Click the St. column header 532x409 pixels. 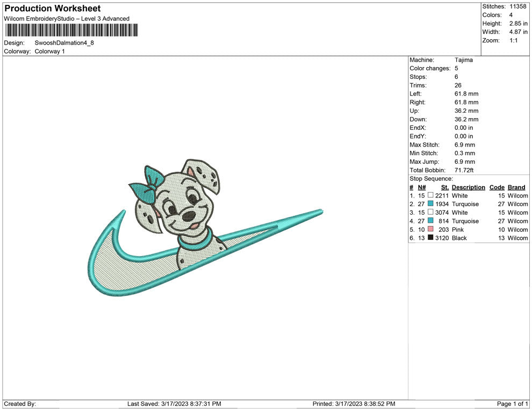coord(445,187)
